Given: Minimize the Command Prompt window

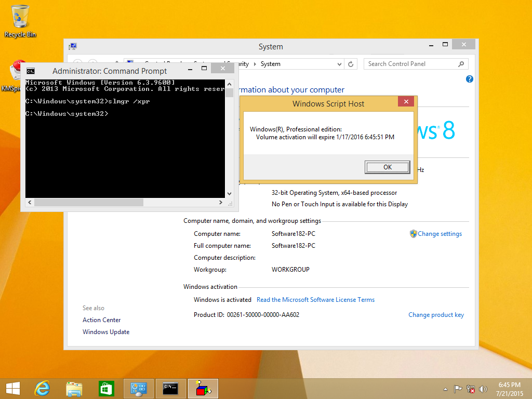Looking at the screenshot, I should coord(190,69).
